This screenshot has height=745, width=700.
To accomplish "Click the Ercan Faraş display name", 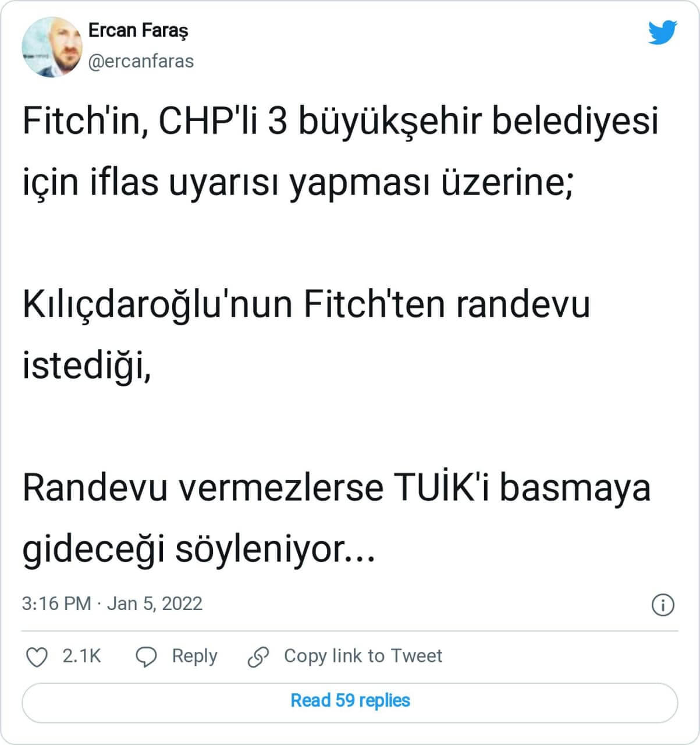I will pyautogui.click(x=138, y=30).
